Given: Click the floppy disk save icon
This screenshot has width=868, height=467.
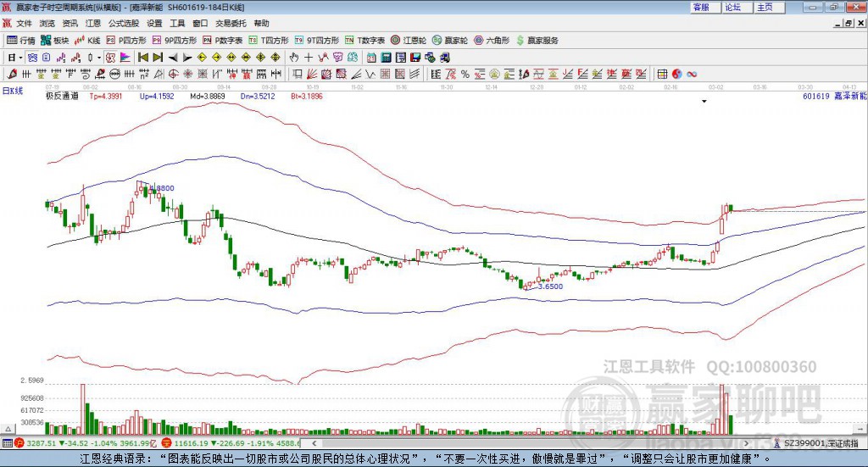Looking at the screenshot, I should 415,58.
